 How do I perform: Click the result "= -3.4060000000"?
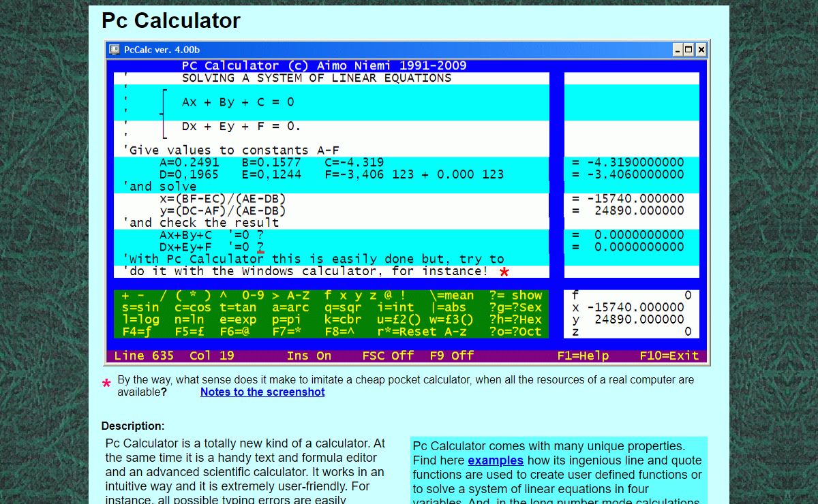(628, 175)
